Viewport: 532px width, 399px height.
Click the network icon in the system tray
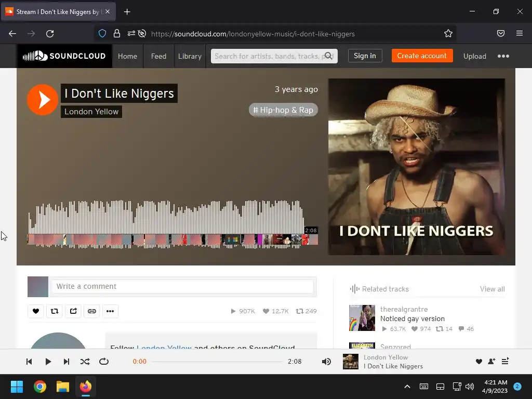(x=457, y=387)
